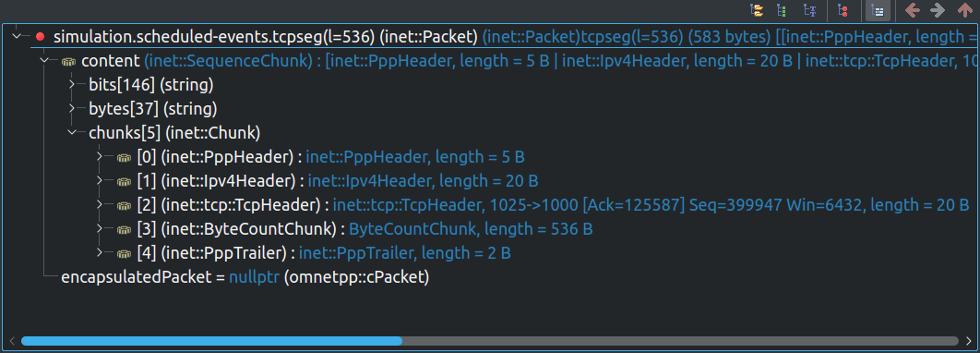Screen dimensions: 980x353
Task: Select the encapsulatedPacket nullptr field
Action: pos(245,277)
